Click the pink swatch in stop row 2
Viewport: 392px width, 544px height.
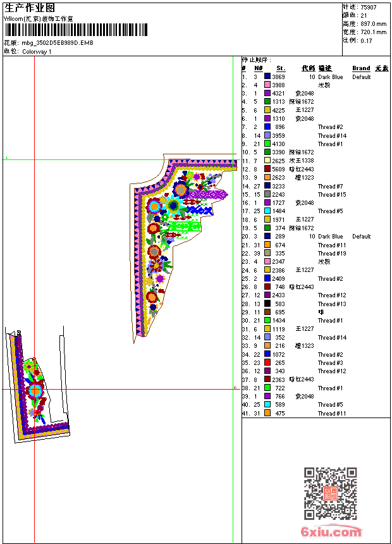tap(267, 85)
